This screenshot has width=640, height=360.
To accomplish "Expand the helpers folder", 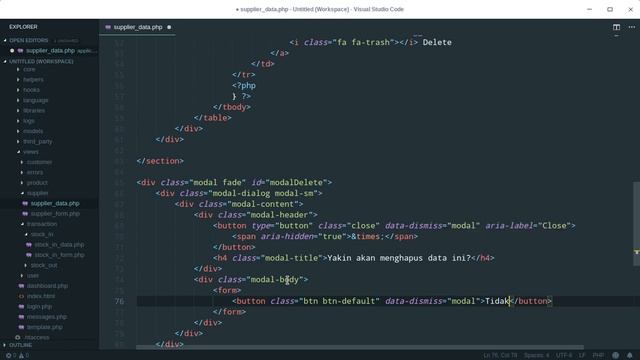I will coord(18,80).
